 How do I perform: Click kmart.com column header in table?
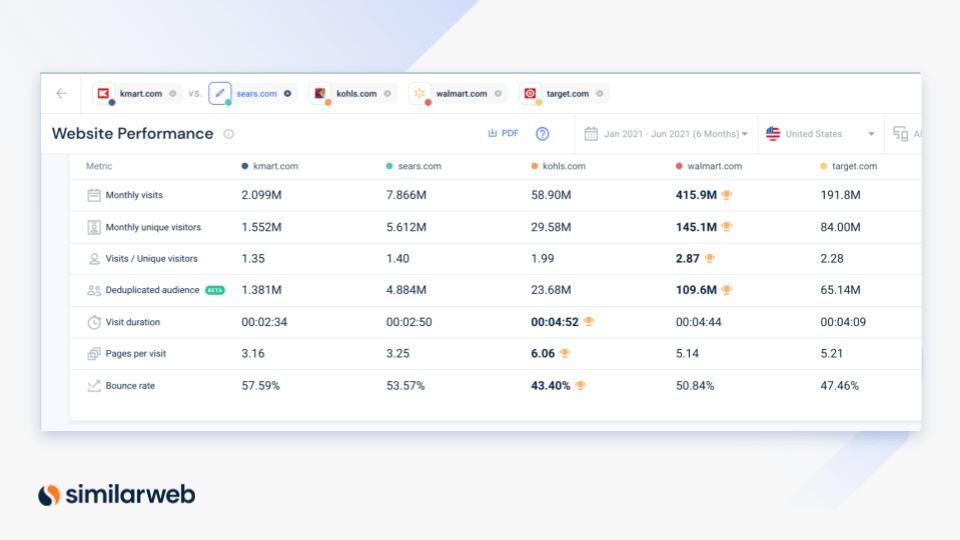pos(270,166)
